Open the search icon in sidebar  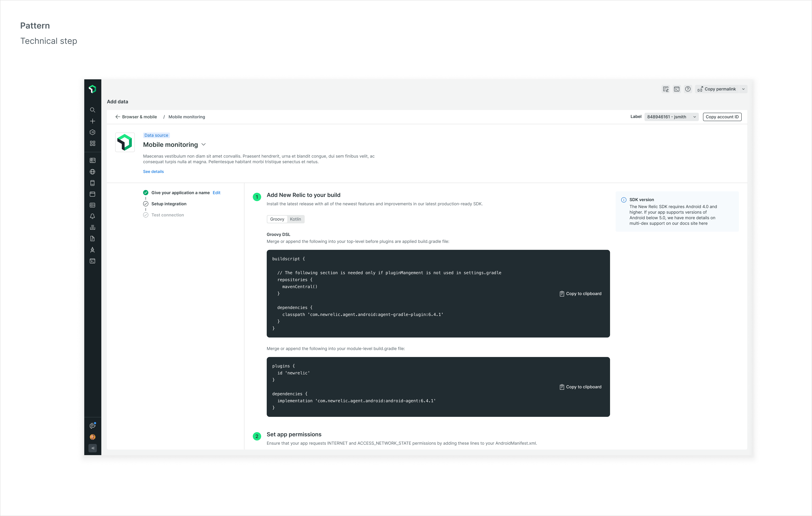[92, 110]
